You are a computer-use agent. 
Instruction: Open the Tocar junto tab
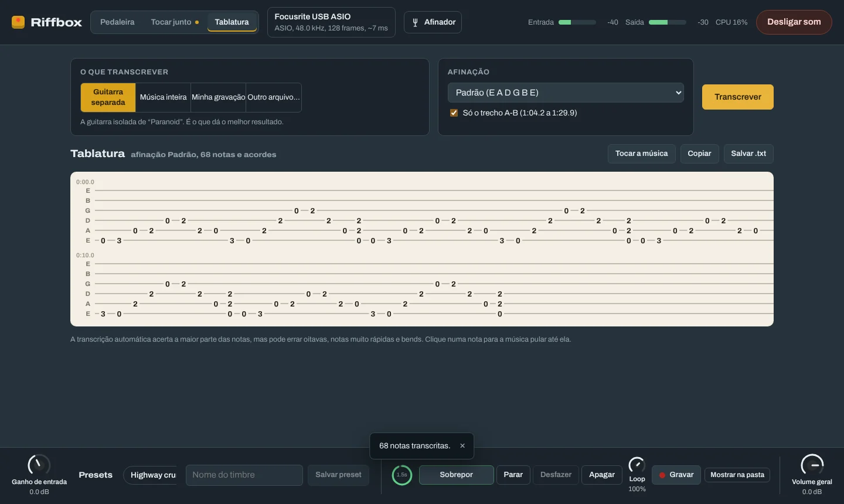(175, 22)
